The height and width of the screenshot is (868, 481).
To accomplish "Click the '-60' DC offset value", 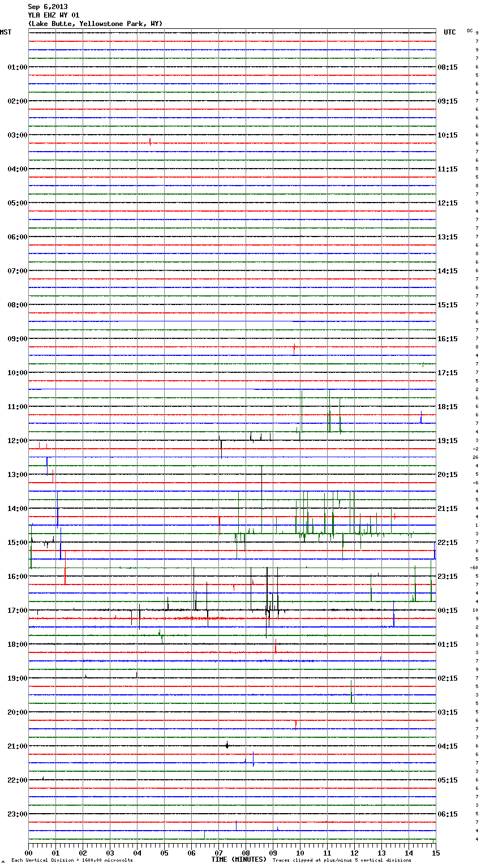I will click(474, 568).
